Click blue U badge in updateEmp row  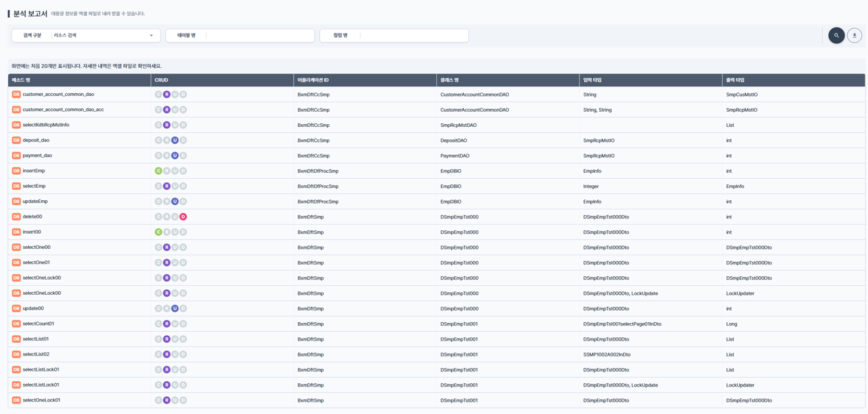(x=175, y=202)
